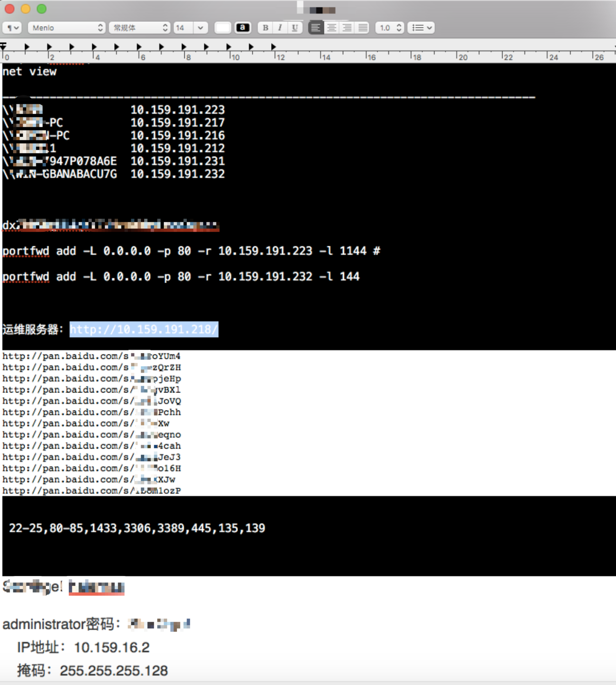Open the white text color swatch
Viewport: 616px width, 685px height.
point(223,28)
